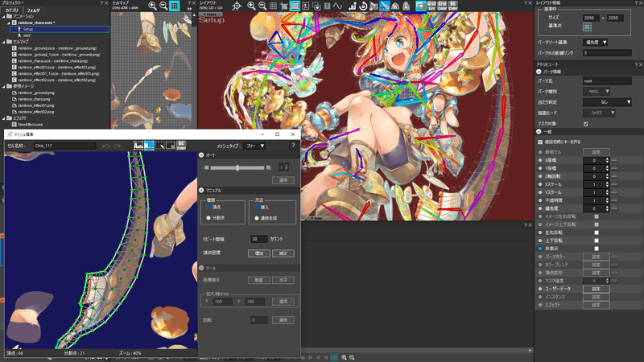Image resolution: width=644 pixels, height=362 pixels.
Task: Toggle the hide checkbox in attributes
Action: tap(597, 249)
